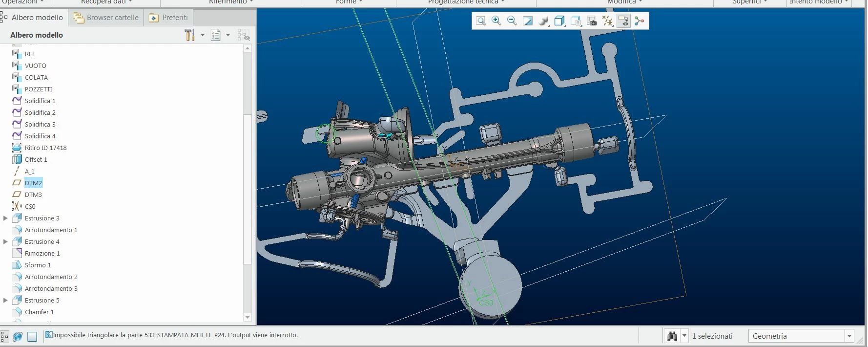
Task: Open the Settings hammer dropdown arrow
Action: (x=203, y=35)
